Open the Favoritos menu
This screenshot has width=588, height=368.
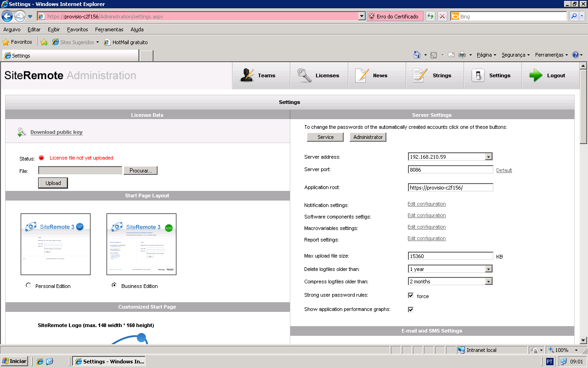click(78, 29)
